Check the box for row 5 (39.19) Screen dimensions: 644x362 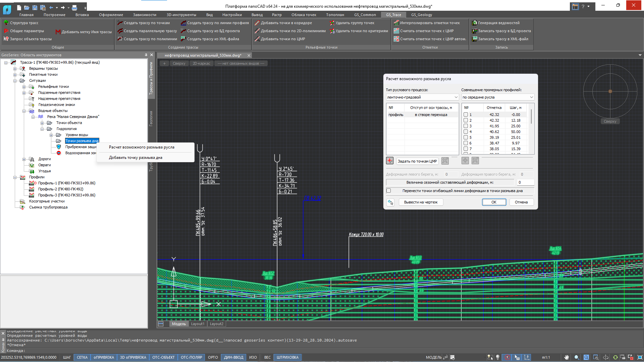[x=466, y=137]
